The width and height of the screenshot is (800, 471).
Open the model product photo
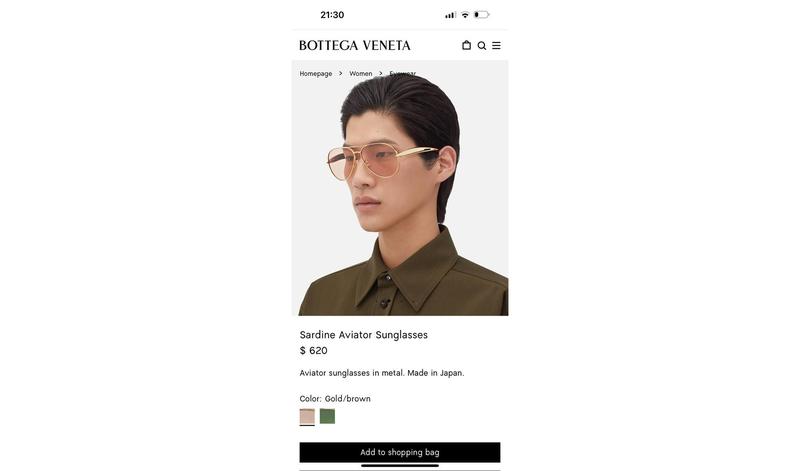pyautogui.click(x=400, y=188)
